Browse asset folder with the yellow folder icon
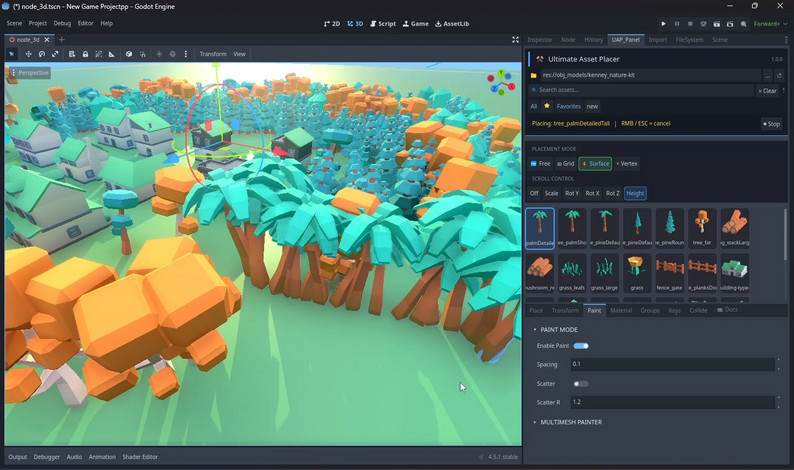 click(533, 75)
